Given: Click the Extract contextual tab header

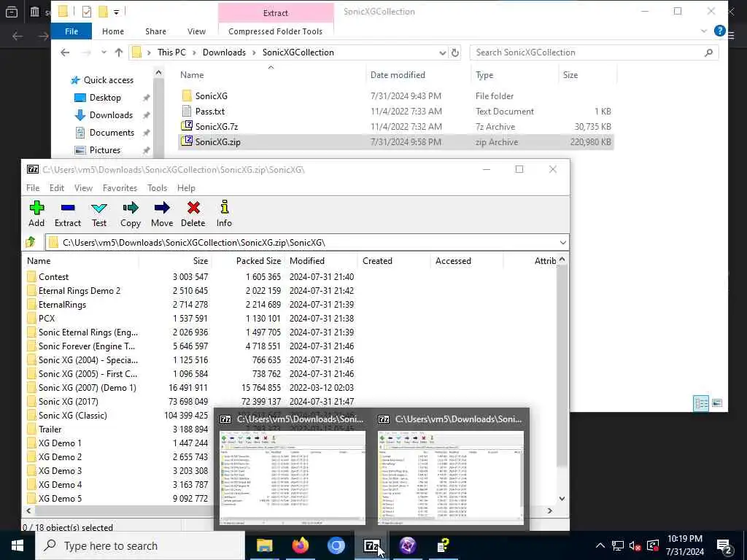Looking at the screenshot, I should [275, 13].
